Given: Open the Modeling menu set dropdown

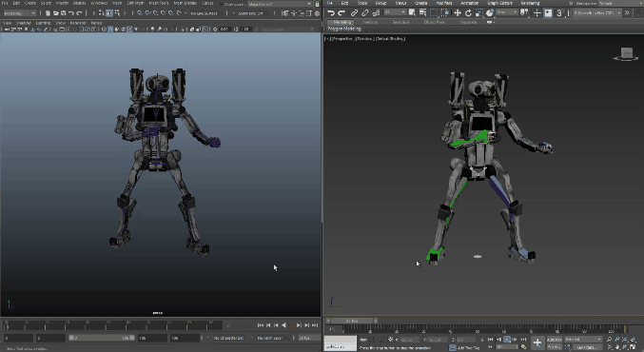Looking at the screenshot, I should (20, 13).
